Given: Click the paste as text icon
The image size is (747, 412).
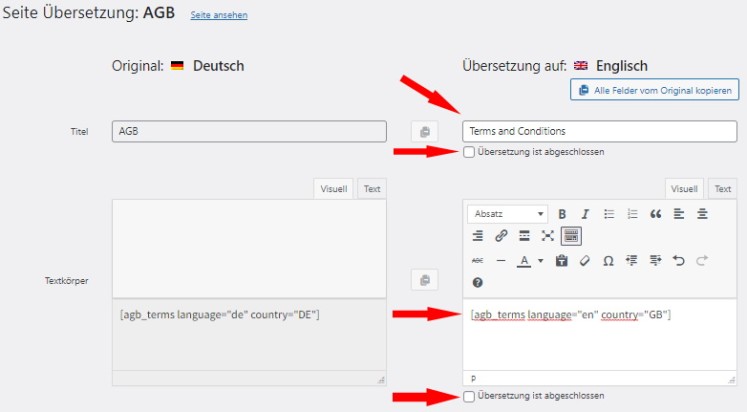Looking at the screenshot, I should tap(562, 261).
